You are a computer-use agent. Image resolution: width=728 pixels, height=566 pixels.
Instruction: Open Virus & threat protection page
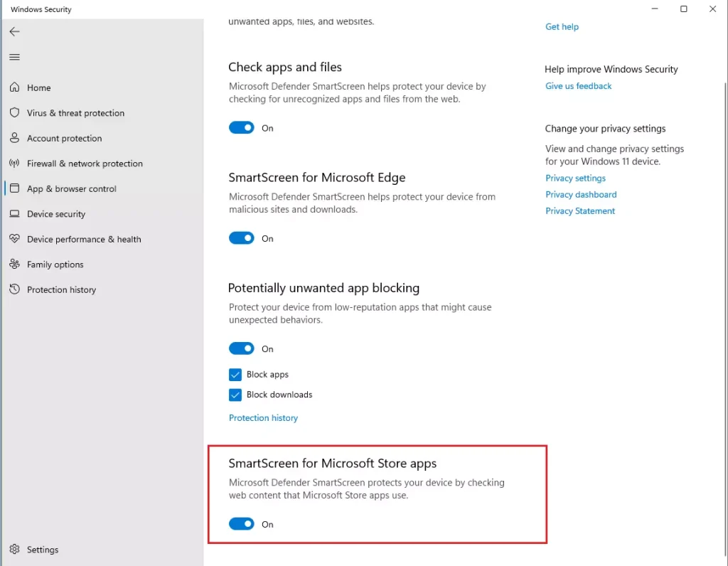103,113
